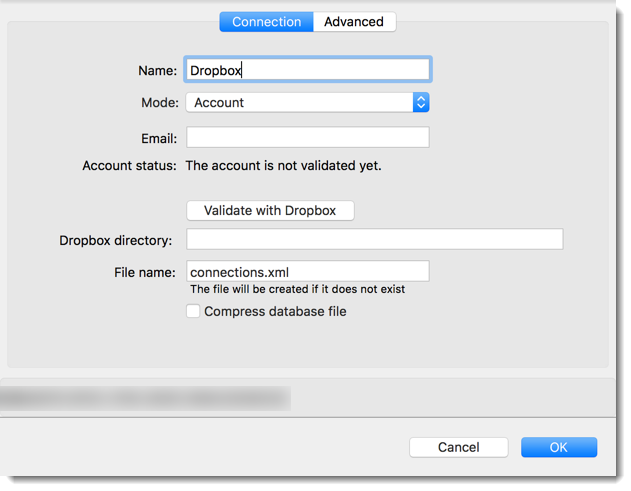Confirm with the OK button
Screen dimensions: 631x491
click(x=559, y=447)
